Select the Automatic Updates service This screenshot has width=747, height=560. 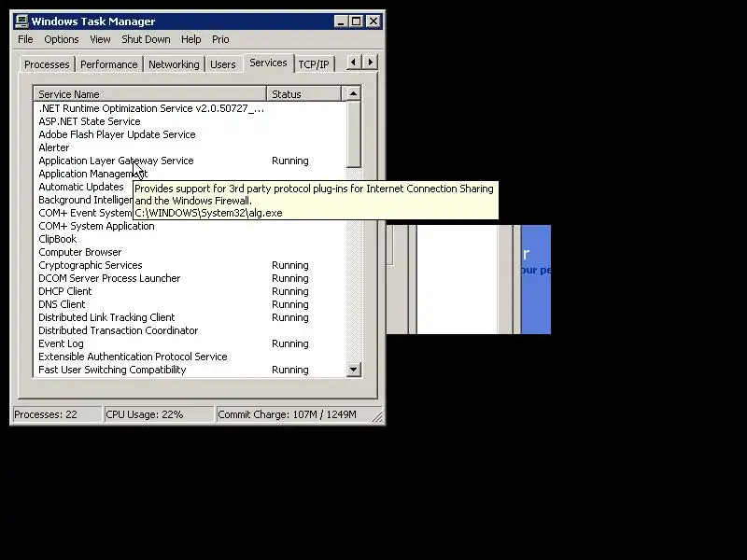(x=81, y=188)
